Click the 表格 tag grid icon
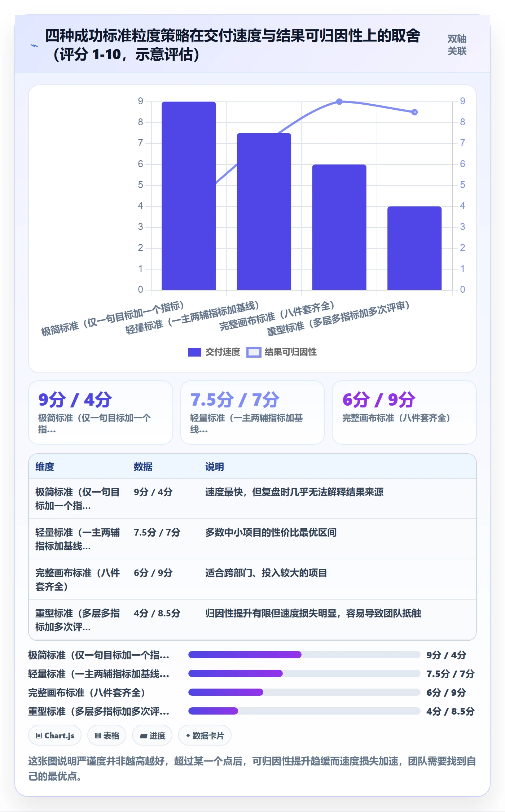Viewport: 505px width, 812px height. (x=98, y=735)
